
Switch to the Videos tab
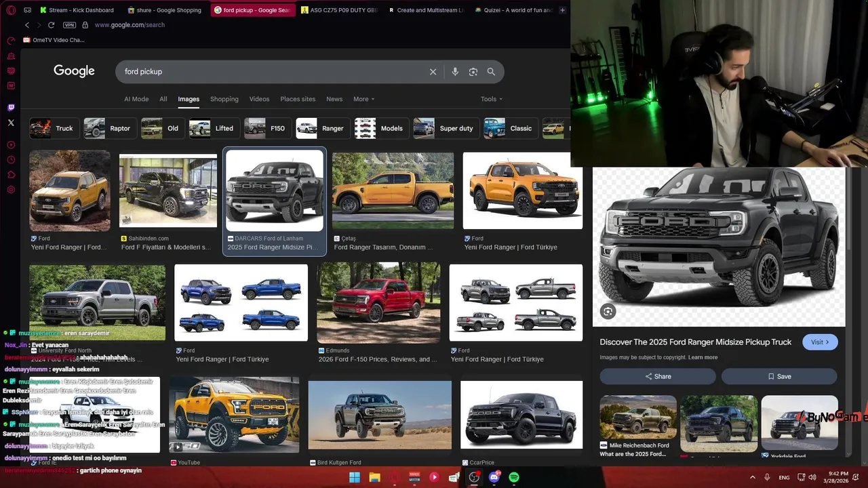[x=259, y=99]
